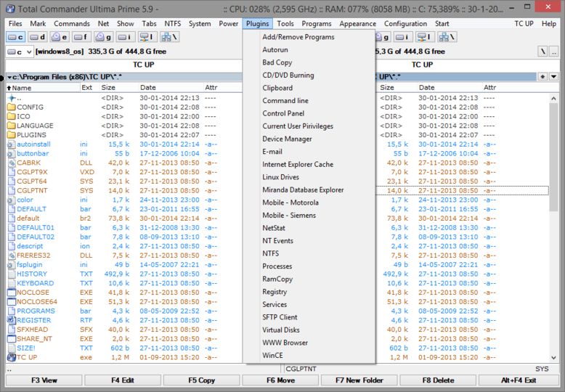
Task: Select TC UP tab in right panel
Action: click(x=423, y=65)
